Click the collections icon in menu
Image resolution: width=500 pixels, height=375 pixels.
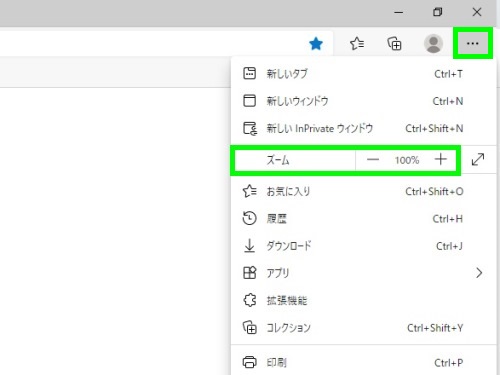[x=250, y=328]
